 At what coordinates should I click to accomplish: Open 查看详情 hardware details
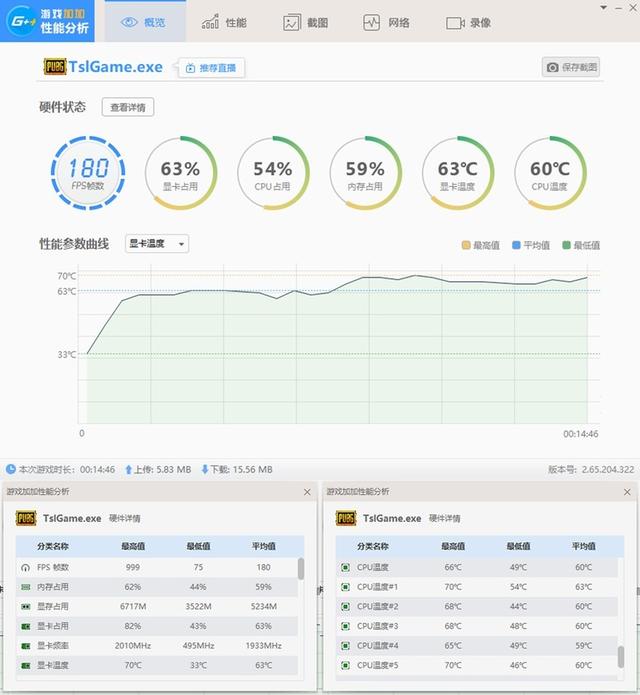[x=128, y=107]
